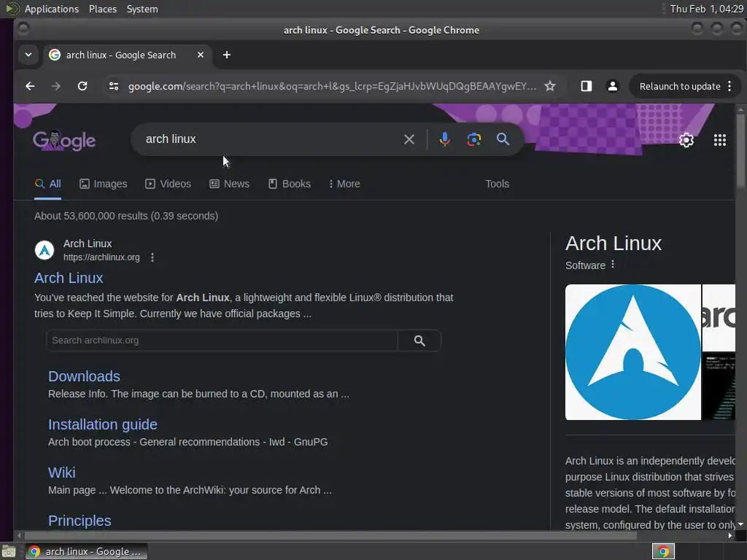Open Chrome three-dot menu beside Relaunch
Screen dimensions: 747x560
click(x=729, y=86)
